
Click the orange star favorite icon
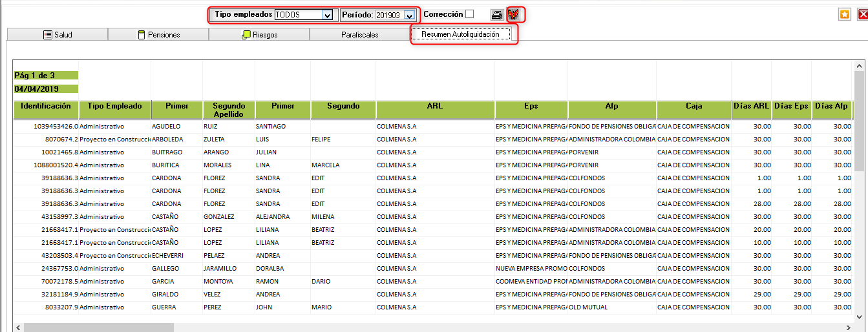point(844,15)
